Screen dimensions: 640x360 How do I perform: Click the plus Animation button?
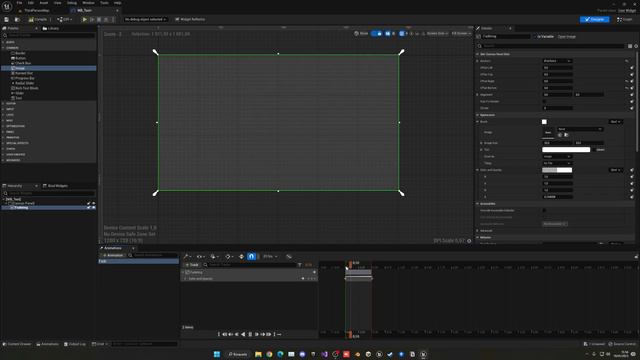point(112,255)
